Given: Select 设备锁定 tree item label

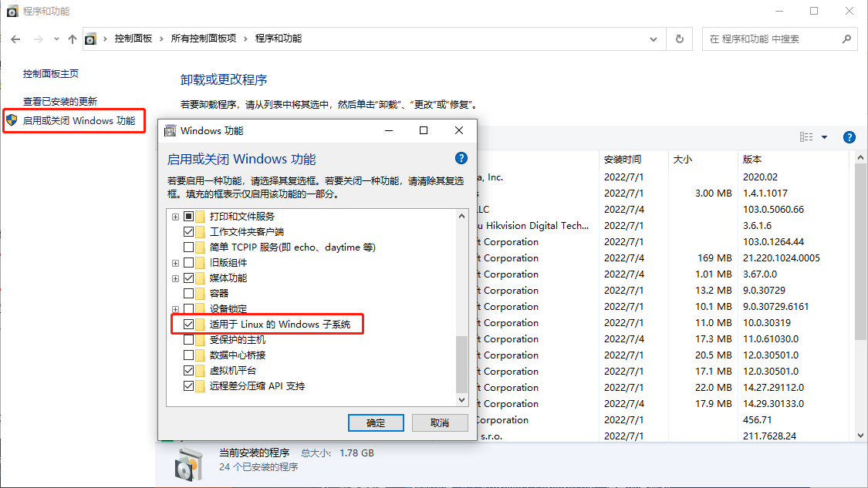Looking at the screenshot, I should pos(228,308).
